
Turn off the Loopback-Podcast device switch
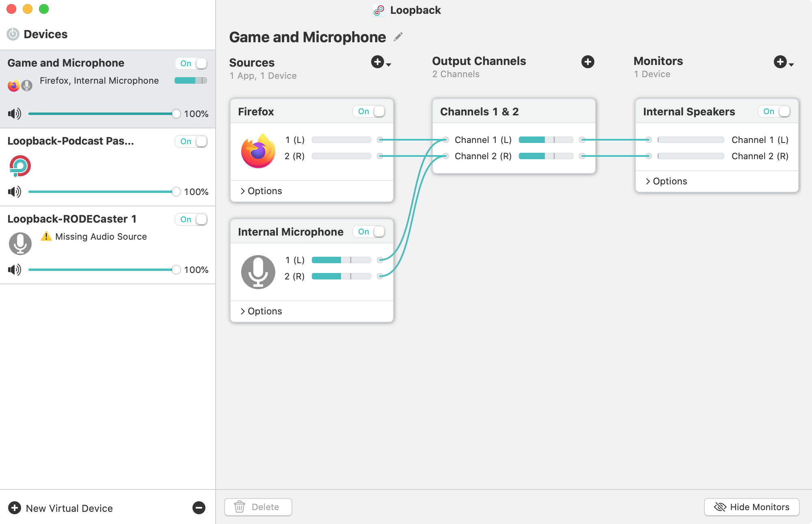point(191,141)
